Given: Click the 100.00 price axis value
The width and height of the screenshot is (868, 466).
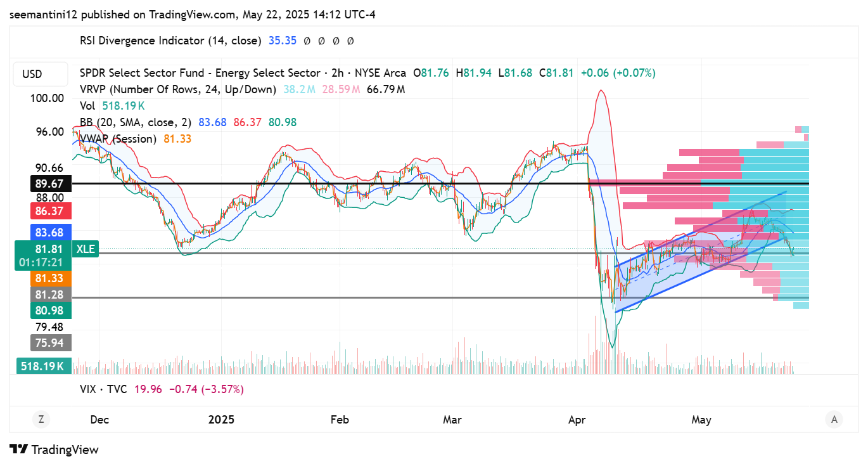Looking at the screenshot, I should tap(49, 98).
